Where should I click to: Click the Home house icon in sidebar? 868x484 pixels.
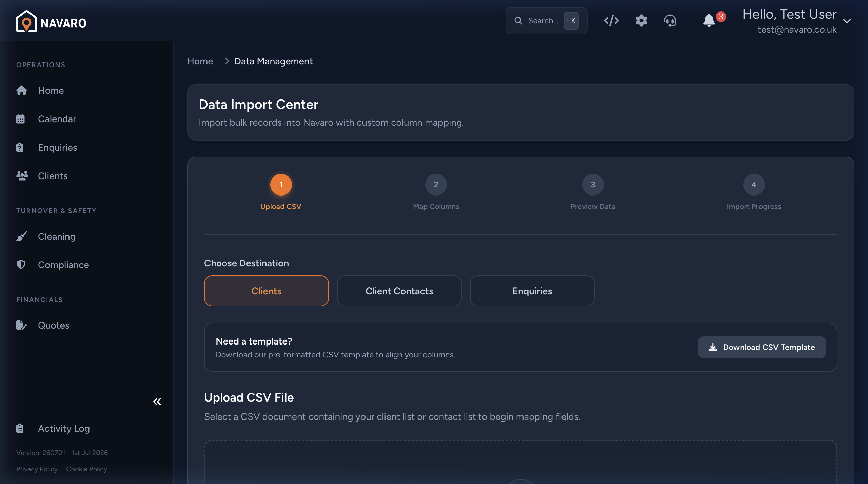22,90
